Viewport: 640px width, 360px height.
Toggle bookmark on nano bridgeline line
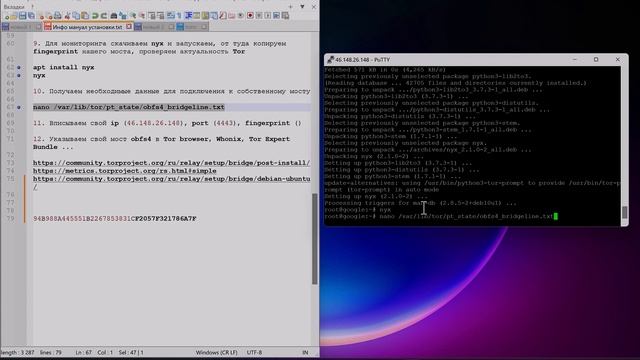[x=19, y=107]
